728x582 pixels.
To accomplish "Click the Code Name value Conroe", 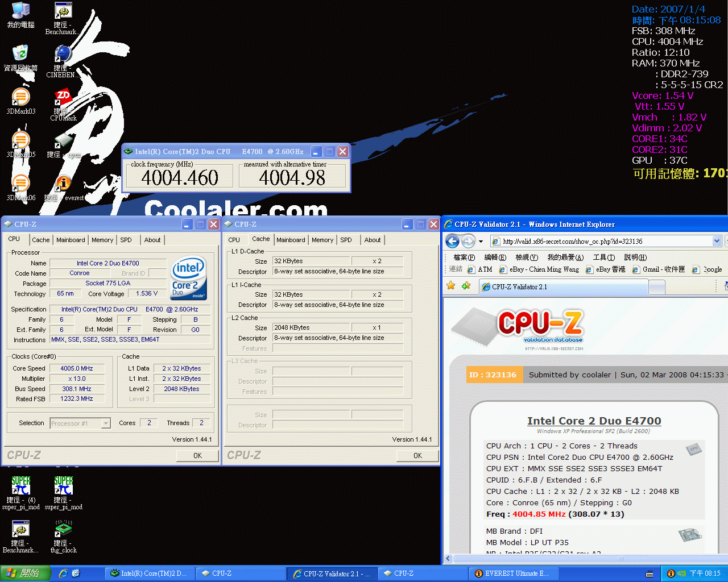I will click(x=80, y=273).
